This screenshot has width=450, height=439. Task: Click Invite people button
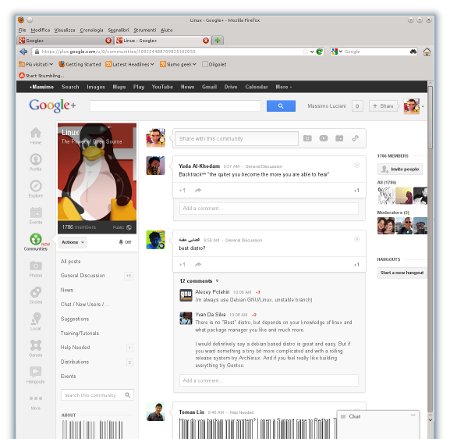(400, 169)
